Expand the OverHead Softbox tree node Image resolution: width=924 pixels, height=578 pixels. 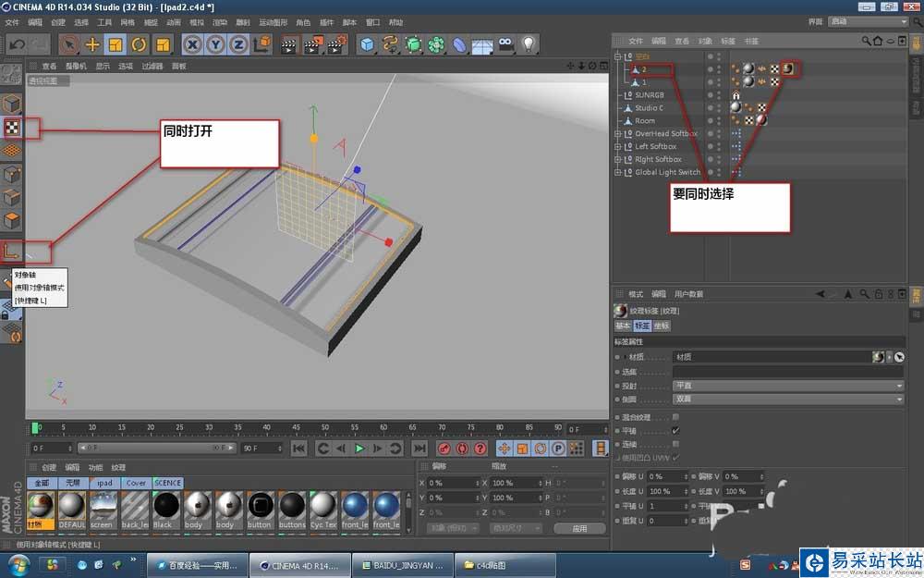click(x=617, y=133)
